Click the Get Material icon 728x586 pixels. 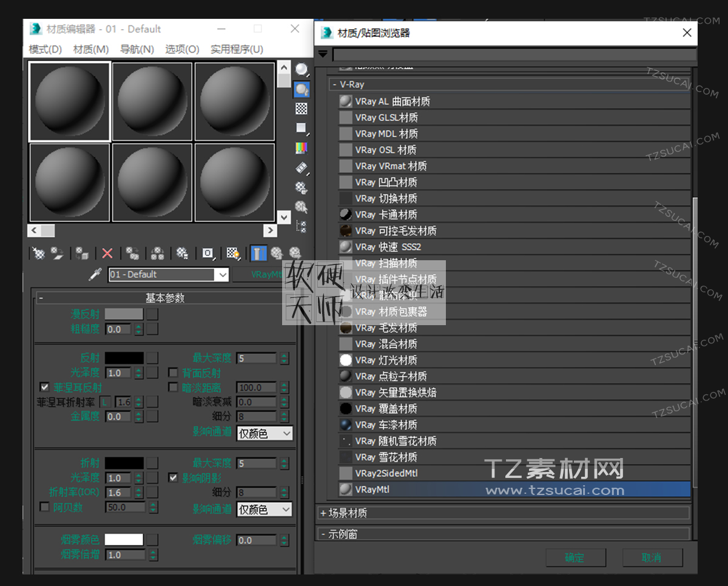point(39,253)
